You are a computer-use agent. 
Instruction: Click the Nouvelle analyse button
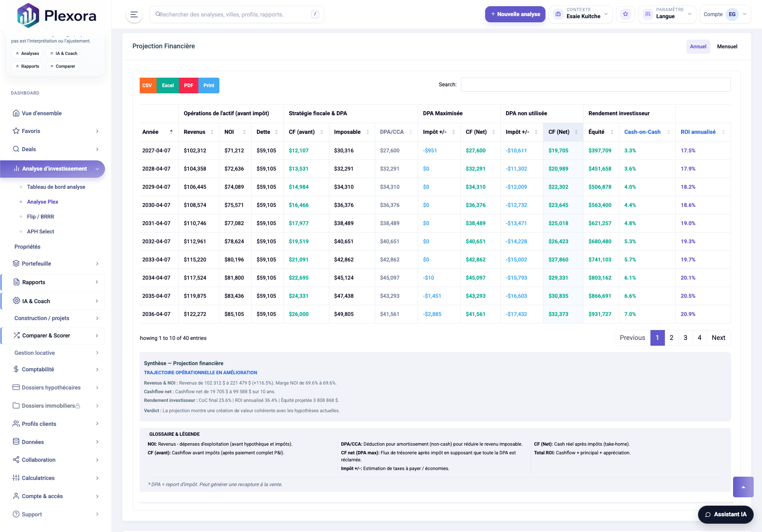pyautogui.click(x=515, y=14)
